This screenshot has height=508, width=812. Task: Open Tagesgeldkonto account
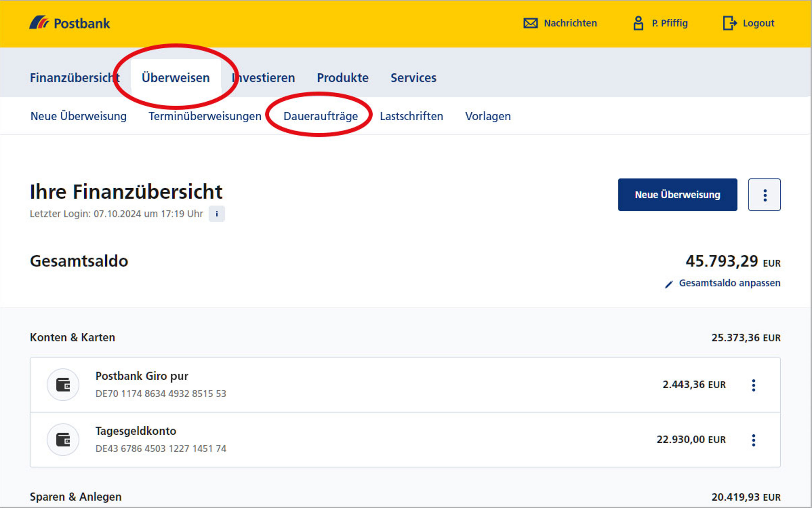[x=405, y=439]
